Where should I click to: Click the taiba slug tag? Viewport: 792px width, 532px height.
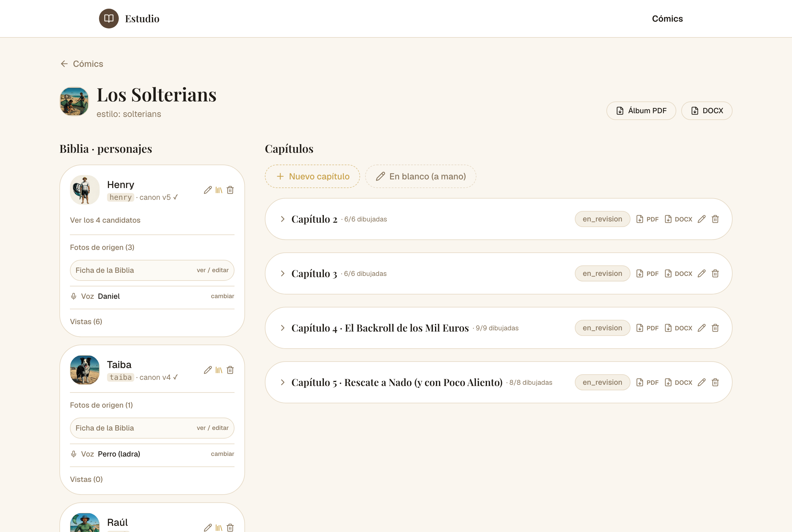[120, 377]
